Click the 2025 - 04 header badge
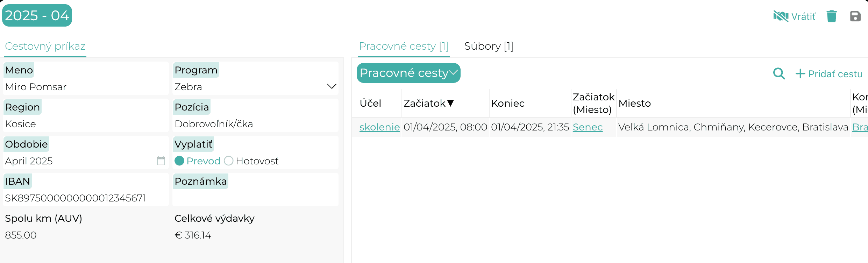The width and height of the screenshot is (868, 263). (x=37, y=15)
